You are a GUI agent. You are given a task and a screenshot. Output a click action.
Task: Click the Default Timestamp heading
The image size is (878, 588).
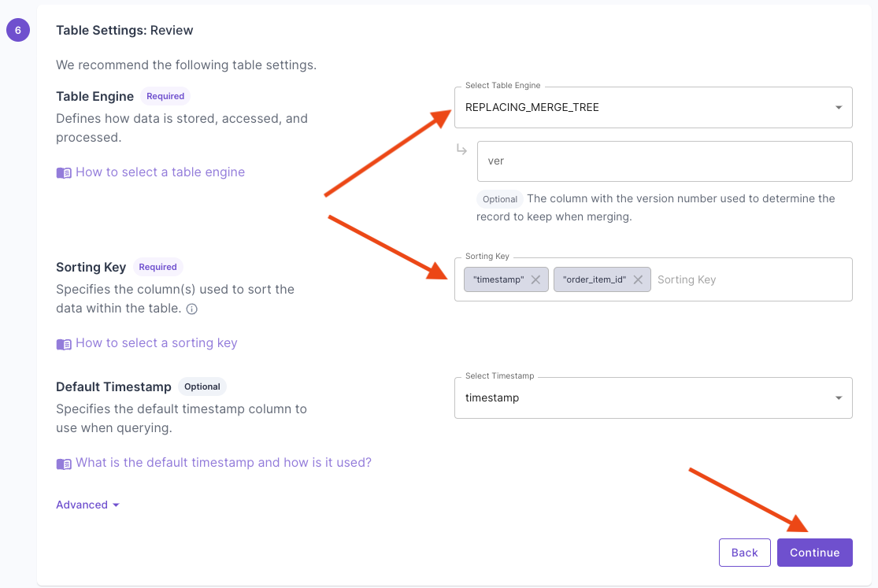[113, 387]
